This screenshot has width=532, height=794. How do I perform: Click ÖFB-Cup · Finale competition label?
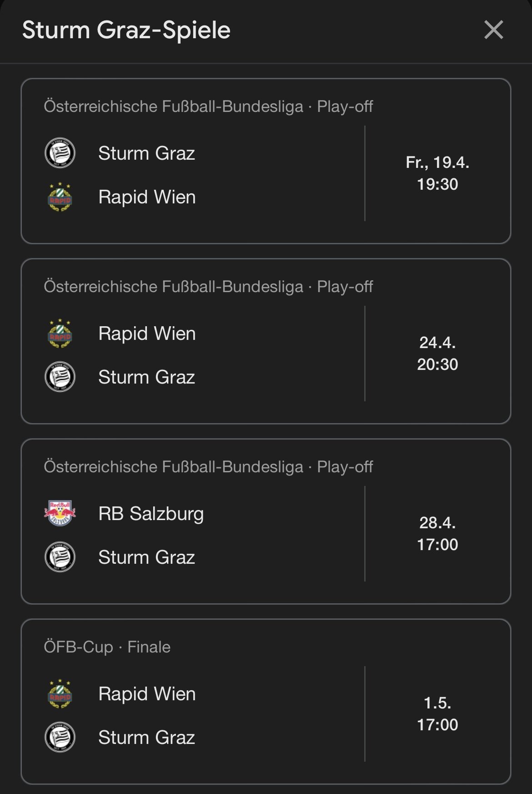[107, 647]
